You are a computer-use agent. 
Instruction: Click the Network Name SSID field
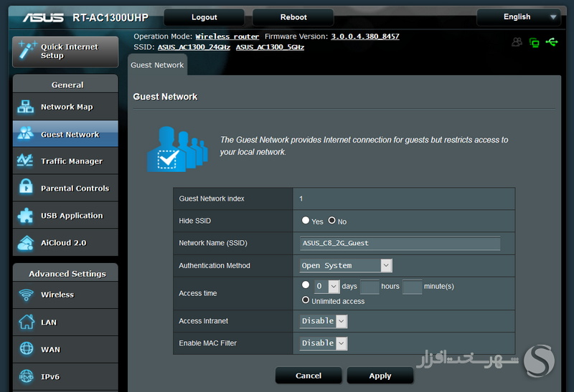click(400, 243)
